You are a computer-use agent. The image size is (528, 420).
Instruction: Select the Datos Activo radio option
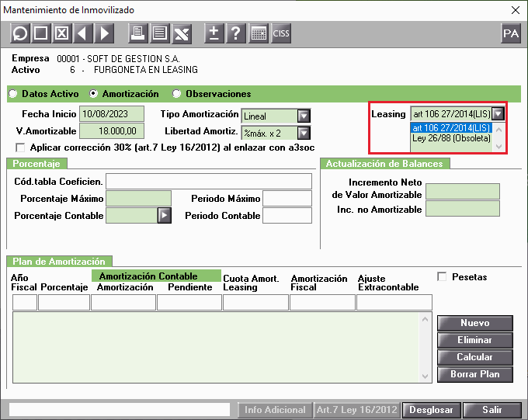(13, 94)
